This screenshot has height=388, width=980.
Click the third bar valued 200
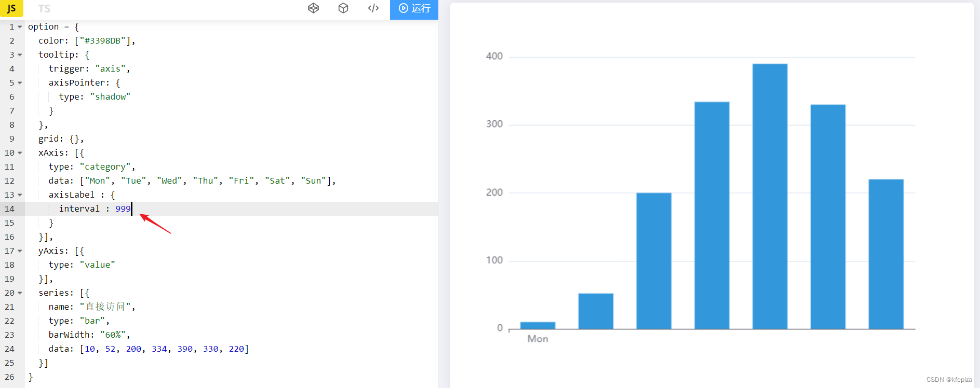click(x=654, y=261)
